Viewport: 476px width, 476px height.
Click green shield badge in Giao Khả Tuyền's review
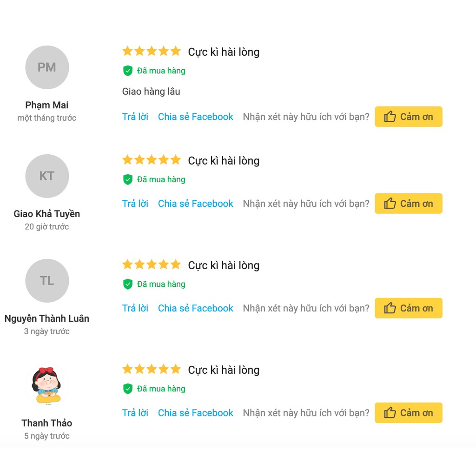coord(128,179)
